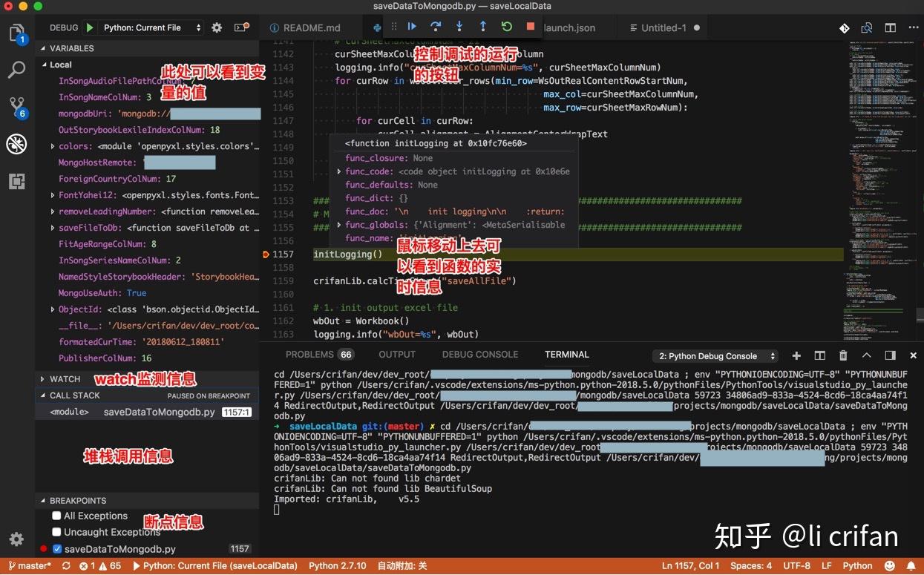This screenshot has height=575, width=924.
Task: Click the Continue debug icon
Action: click(x=412, y=27)
